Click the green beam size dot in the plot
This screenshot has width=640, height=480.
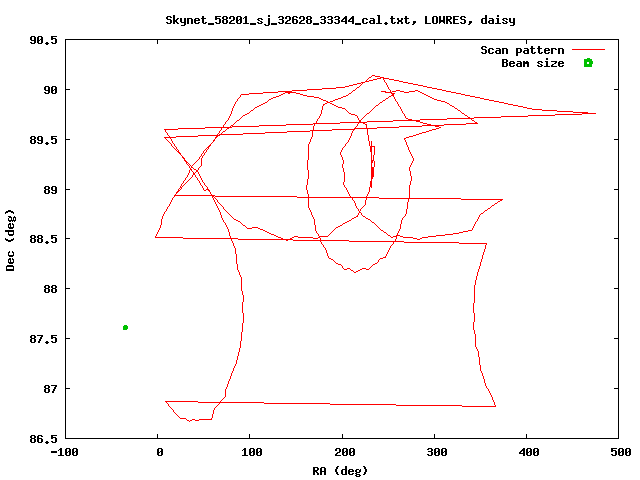(125, 327)
